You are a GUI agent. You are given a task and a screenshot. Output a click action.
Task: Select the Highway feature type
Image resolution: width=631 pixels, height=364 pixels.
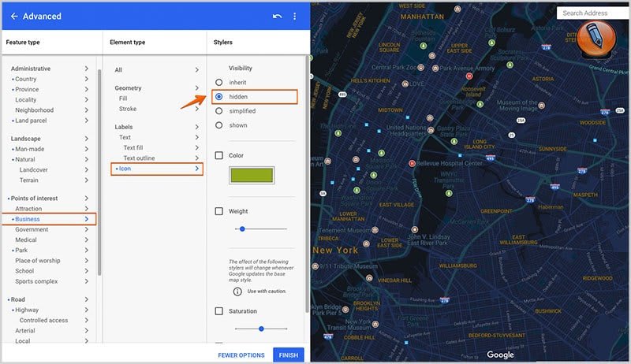tap(27, 310)
